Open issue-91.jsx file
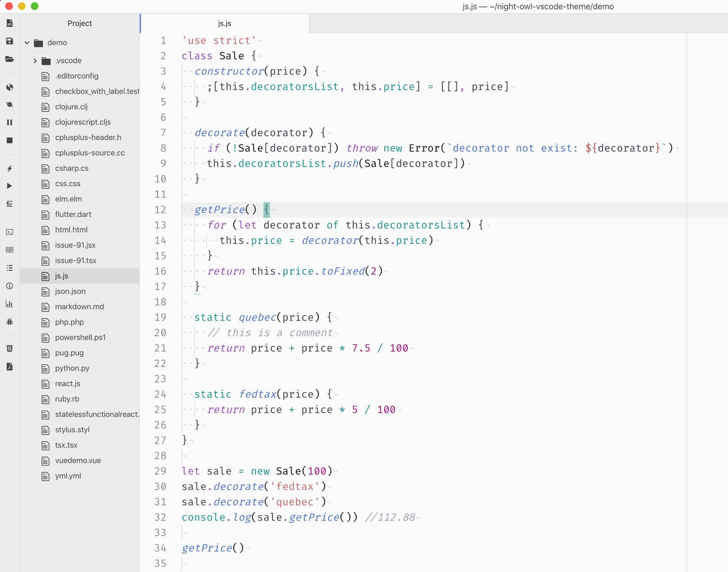The height and width of the screenshot is (572, 728). click(79, 245)
